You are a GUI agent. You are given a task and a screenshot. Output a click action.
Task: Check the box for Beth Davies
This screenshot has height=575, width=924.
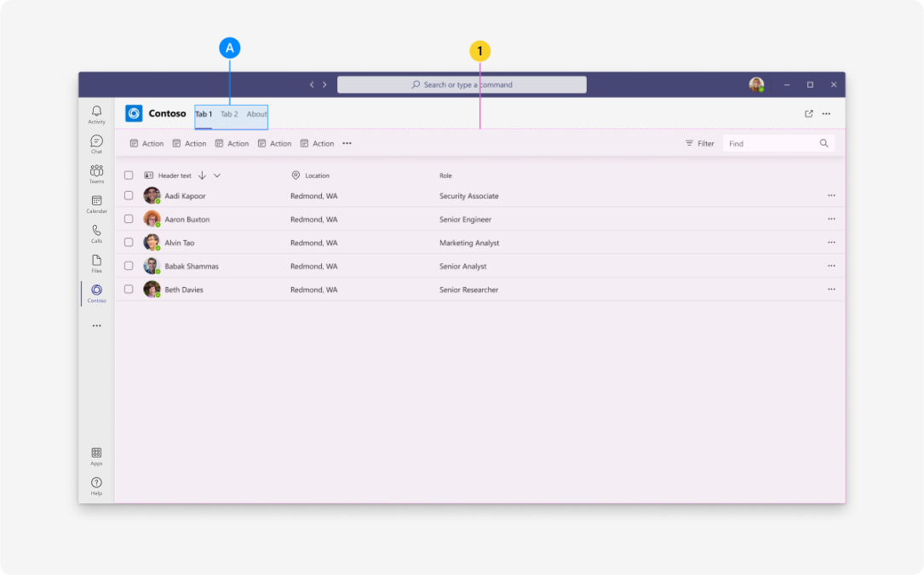(x=129, y=290)
